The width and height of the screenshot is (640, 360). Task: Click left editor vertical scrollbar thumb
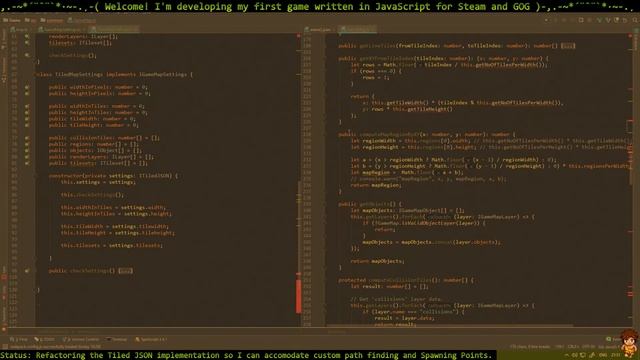pyautogui.click(x=298, y=229)
